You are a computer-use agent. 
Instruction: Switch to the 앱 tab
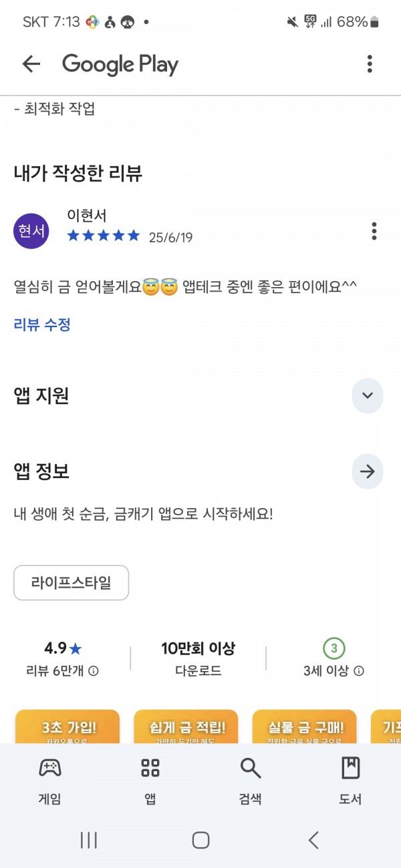tap(150, 780)
